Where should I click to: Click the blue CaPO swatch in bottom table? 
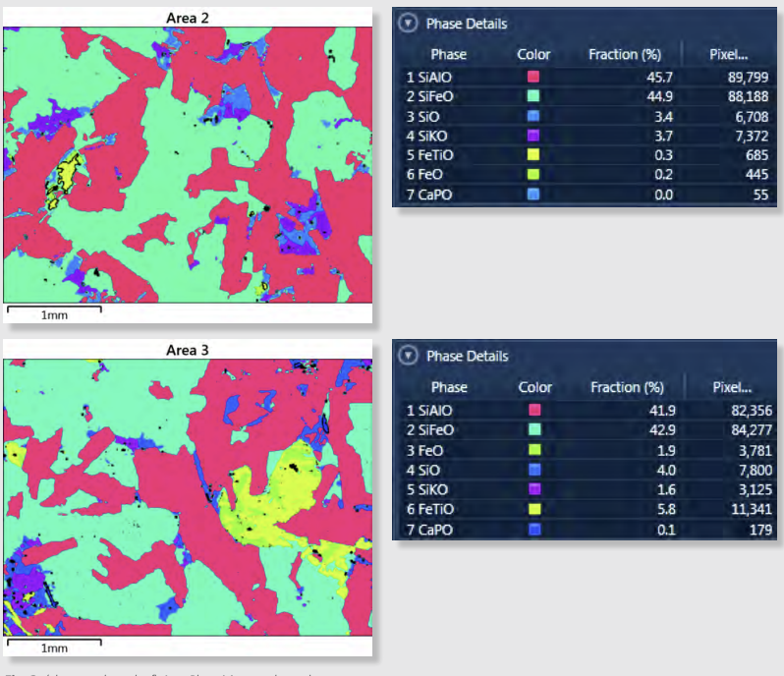point(534,529)
